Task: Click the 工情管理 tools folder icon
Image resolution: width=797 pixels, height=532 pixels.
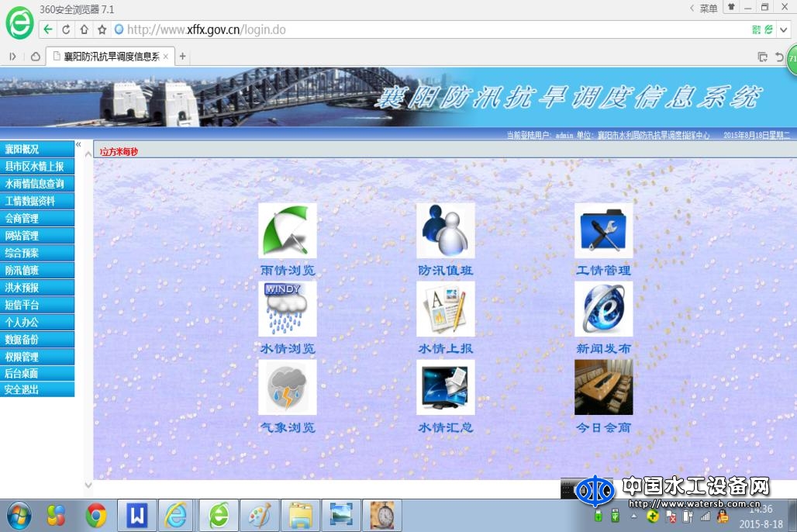Action: [x=603, y=230]
